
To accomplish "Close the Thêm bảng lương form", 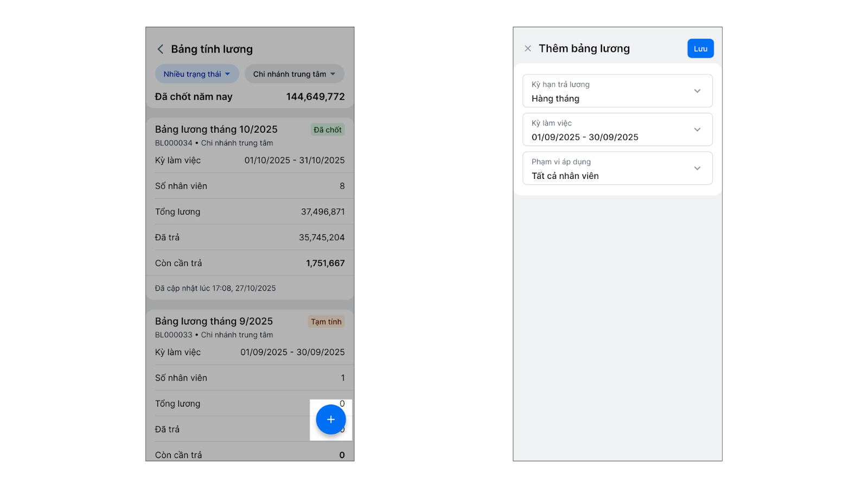I will coord(528,49).
